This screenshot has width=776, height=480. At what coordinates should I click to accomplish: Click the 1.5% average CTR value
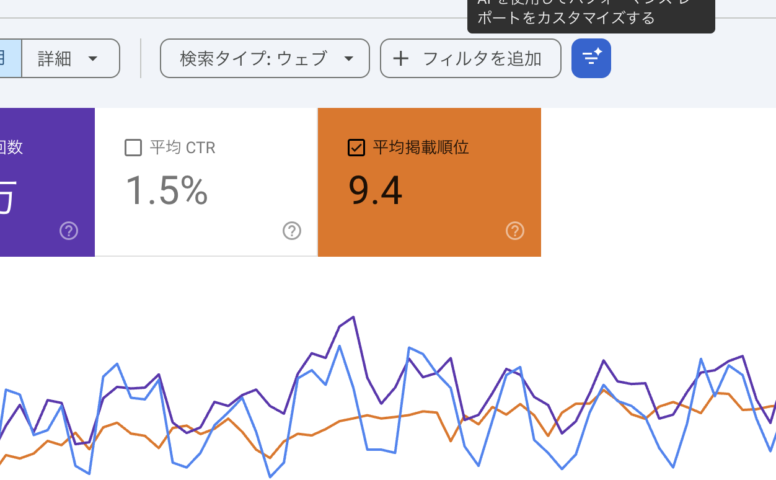tap(167, 190)
